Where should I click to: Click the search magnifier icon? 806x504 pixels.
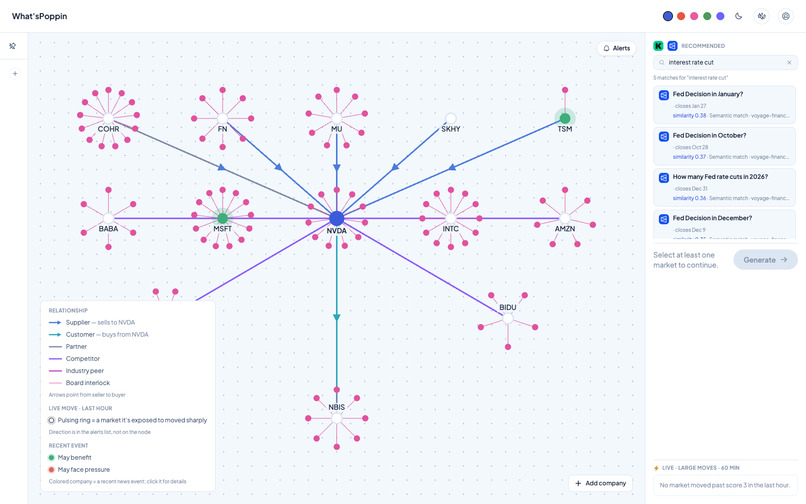coord(662,62)
